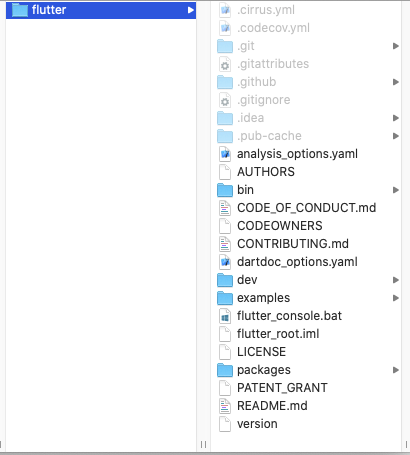The image size is (410, 455).
Task: Expand the flutter folder arrow
Action: [191, 10]
